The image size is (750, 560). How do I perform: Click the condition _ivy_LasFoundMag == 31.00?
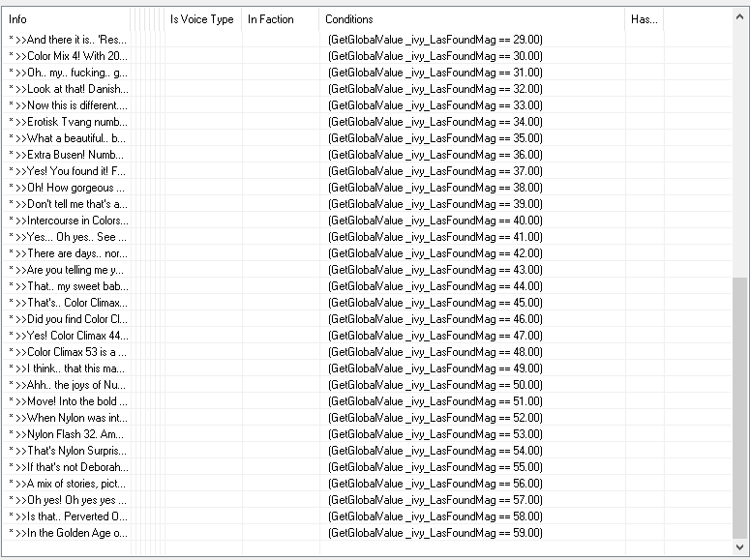[x=435, y=73]
